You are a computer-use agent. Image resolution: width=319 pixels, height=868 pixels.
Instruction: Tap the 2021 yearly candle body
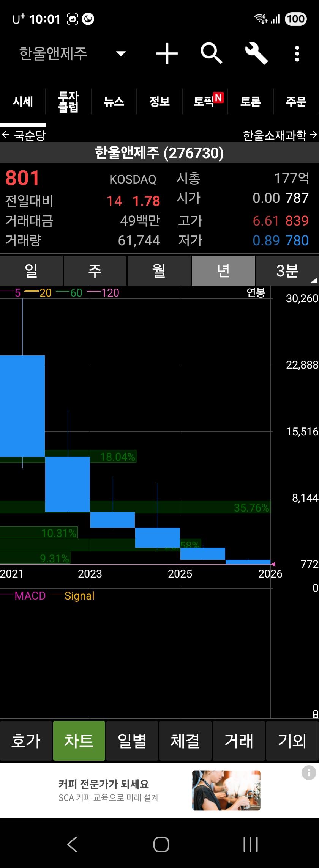coord(22,406)
